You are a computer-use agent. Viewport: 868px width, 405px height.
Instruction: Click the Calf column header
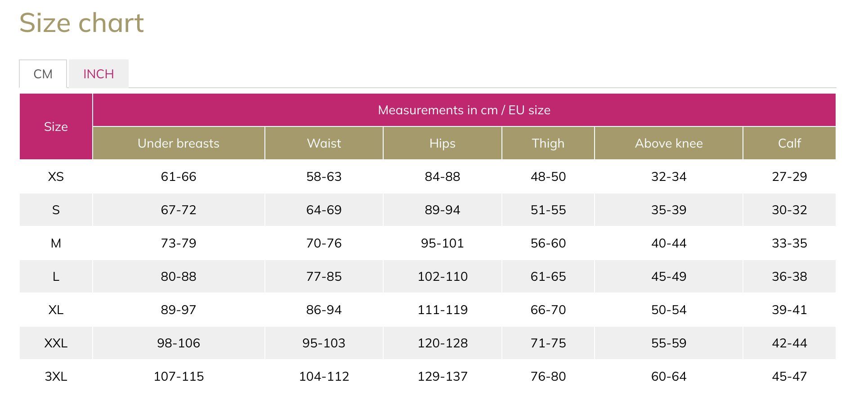tap(789, 143)
